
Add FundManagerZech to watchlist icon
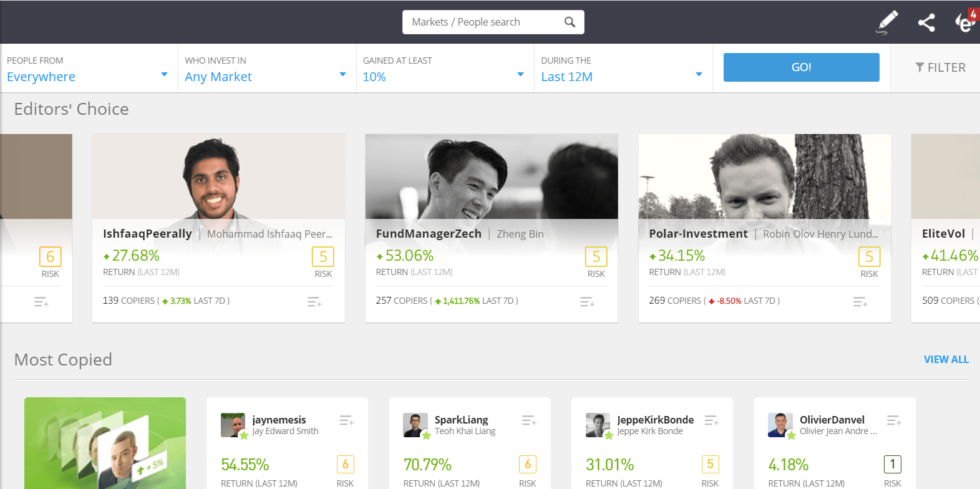point(588,302)
